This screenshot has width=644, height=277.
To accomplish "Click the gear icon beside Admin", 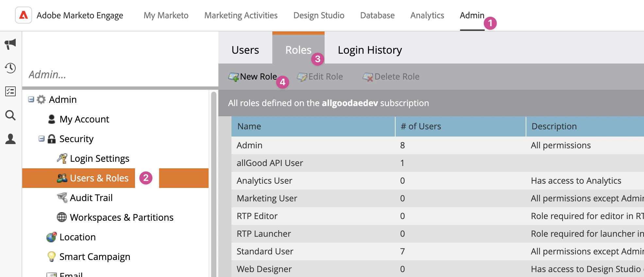I will click(x=41, y=99).
